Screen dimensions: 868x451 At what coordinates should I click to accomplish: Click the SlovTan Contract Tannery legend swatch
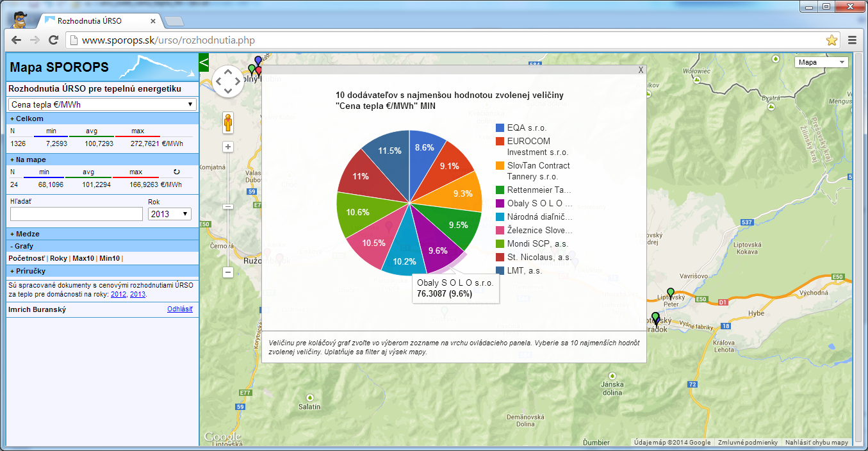500,166
